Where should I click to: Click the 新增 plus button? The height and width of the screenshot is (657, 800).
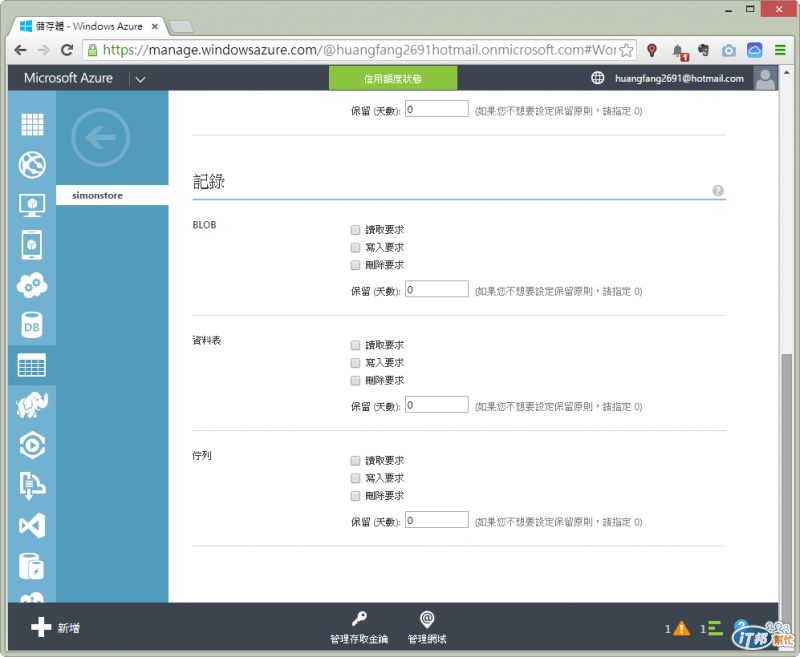[56, 627]
